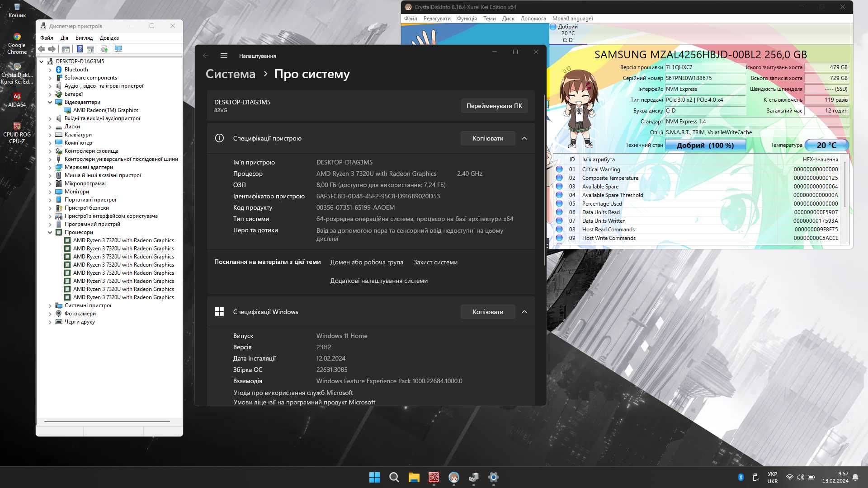Collapse the Процесори node
The image size is (868, 488).
(x=50, y=232)
